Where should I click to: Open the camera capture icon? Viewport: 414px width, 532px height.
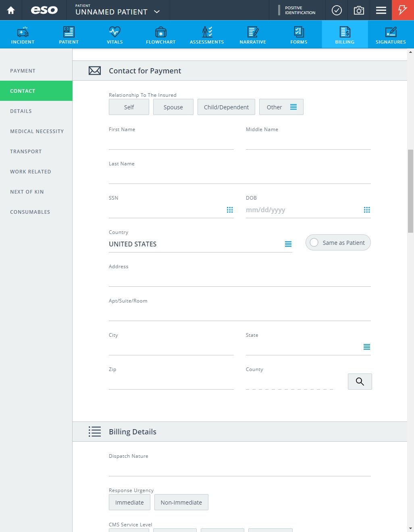359,10
